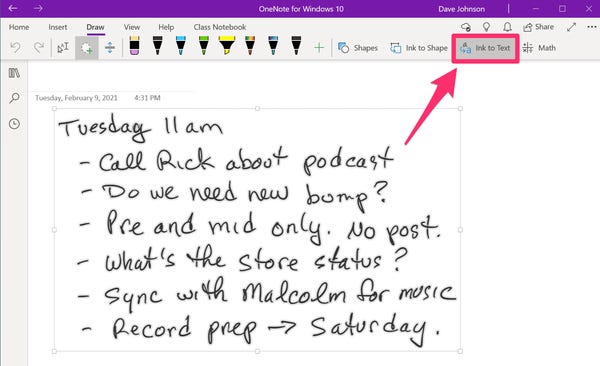Viewport: 600px width, 366px height.
Task: Expand the more options ellipsis menu
Action: [x=592, y=27]
